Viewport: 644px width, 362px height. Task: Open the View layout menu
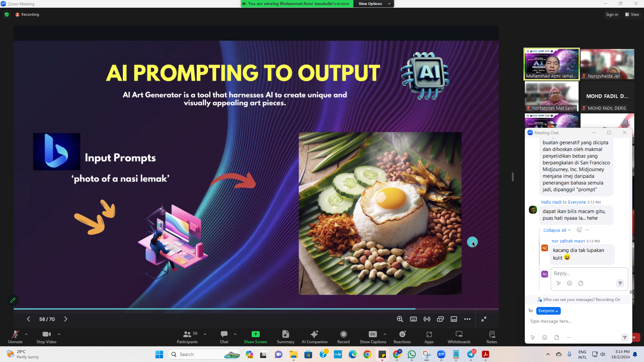632,14
